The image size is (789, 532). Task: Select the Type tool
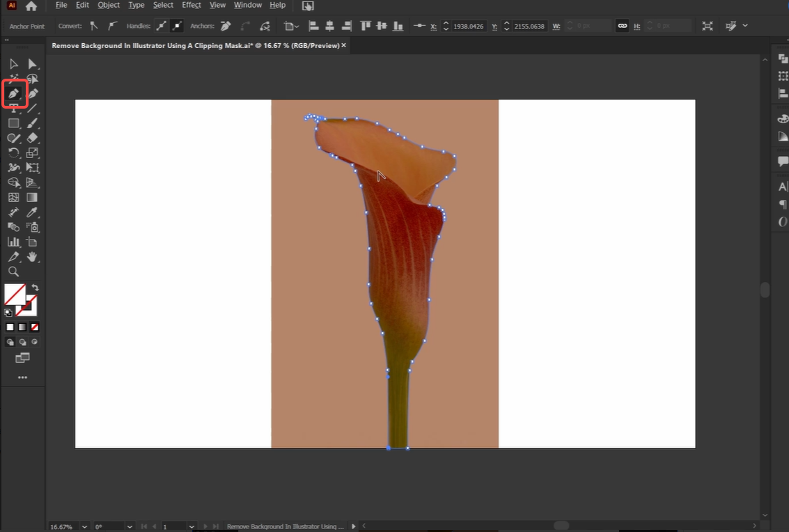pyautogui.click(x=13, y=109)
